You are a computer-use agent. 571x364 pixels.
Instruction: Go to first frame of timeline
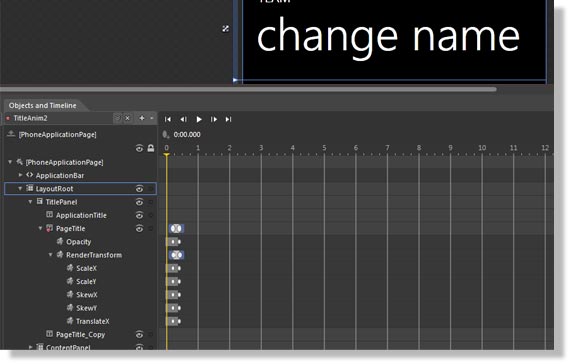click(x=168, y=119)
